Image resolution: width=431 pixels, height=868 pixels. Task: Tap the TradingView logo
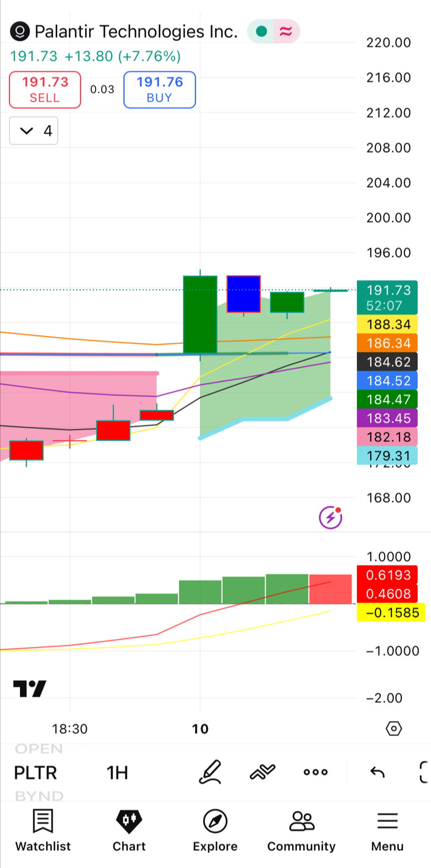point(30,689)
